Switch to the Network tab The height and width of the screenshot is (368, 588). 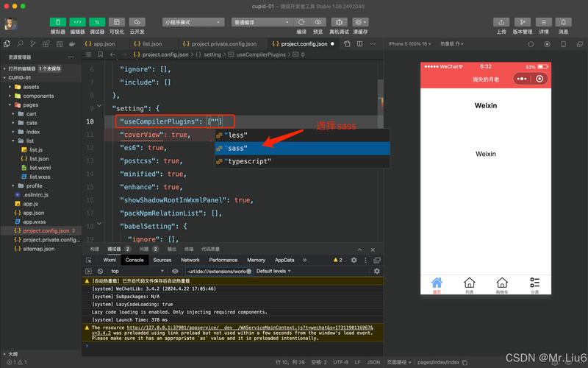(x=190, y=260)
